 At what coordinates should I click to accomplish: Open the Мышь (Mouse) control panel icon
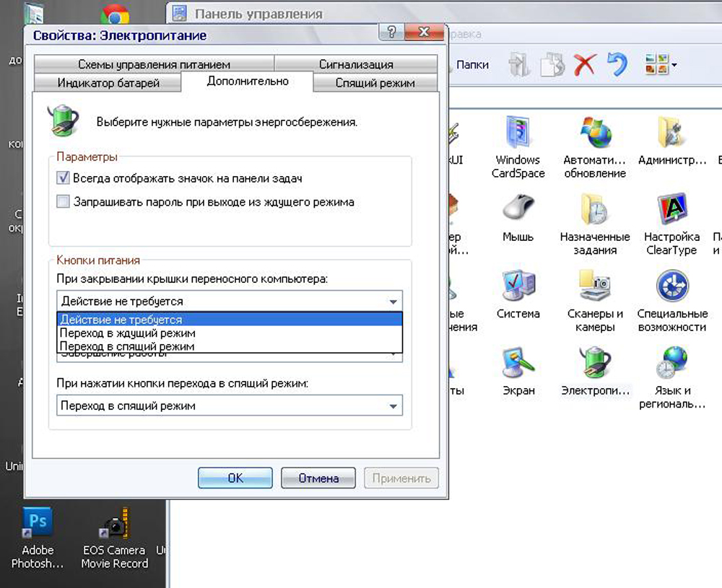click(518, 210)
